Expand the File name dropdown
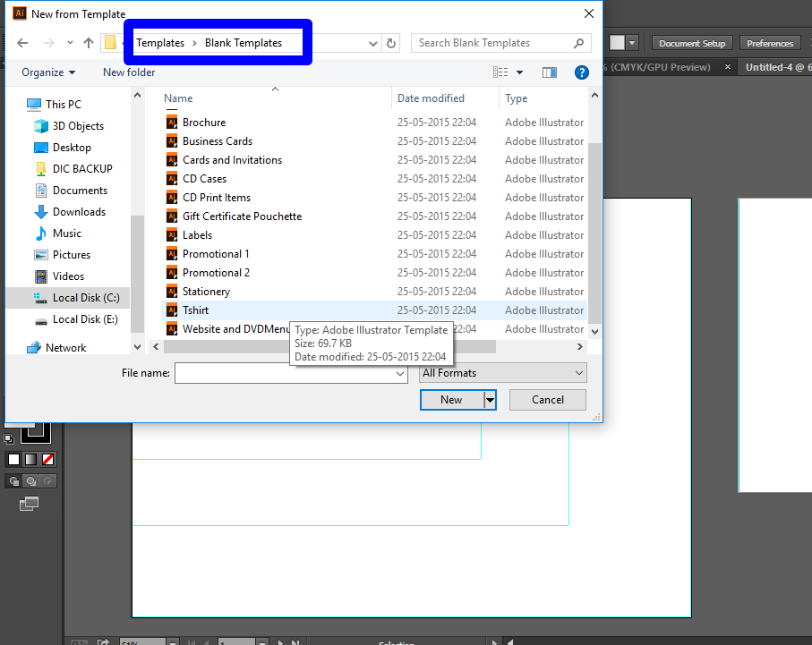 (400, 373)
